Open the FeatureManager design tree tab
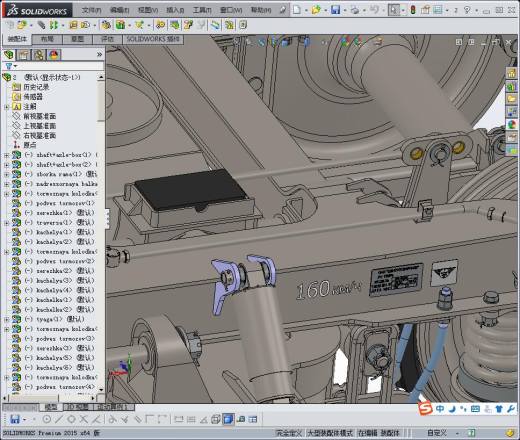 9,55
